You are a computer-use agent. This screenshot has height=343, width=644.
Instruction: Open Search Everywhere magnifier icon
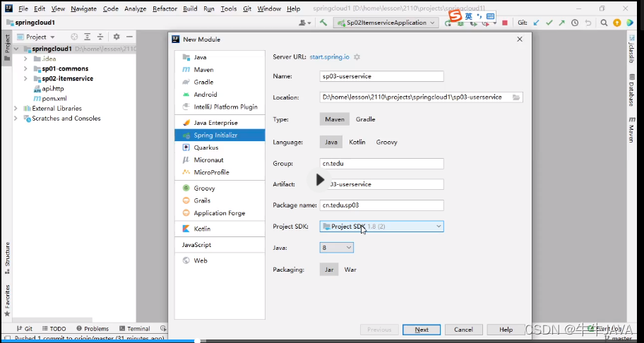tap(604, 23)
